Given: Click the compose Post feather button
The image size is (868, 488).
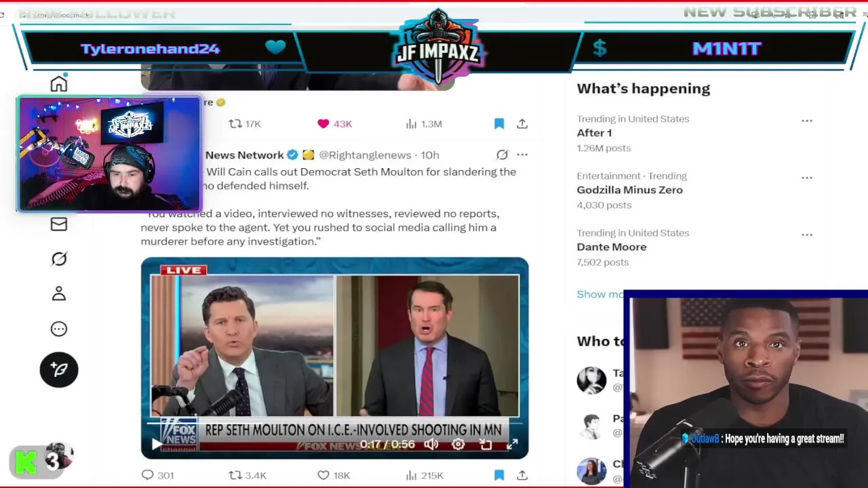Looking at the screenshot, I should (59, 369).
